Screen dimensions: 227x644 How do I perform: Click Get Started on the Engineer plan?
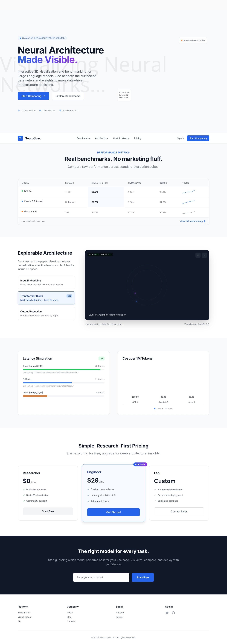pyautogui.click(x=113, y=512)
